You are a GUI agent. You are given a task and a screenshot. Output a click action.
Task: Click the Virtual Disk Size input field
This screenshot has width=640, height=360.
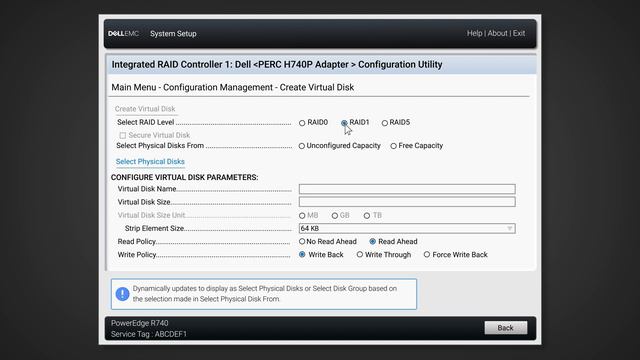coord(407,202)
